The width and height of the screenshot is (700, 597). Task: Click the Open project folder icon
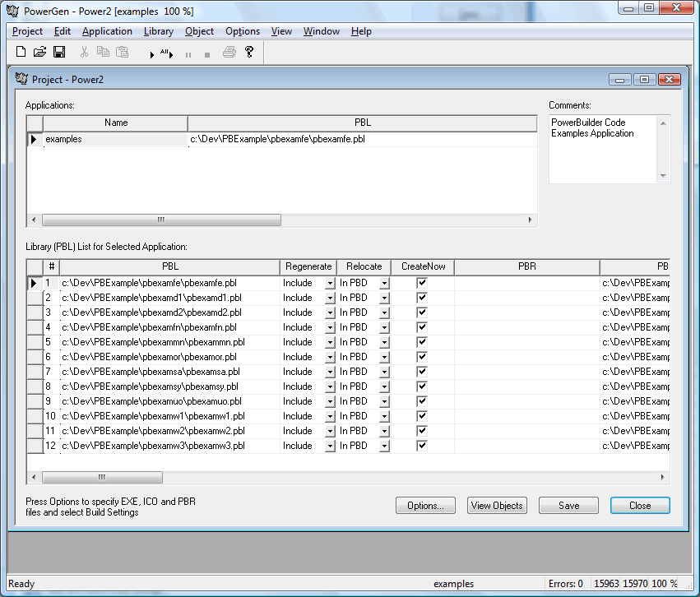pyautogui.click(x=39, y=52)
